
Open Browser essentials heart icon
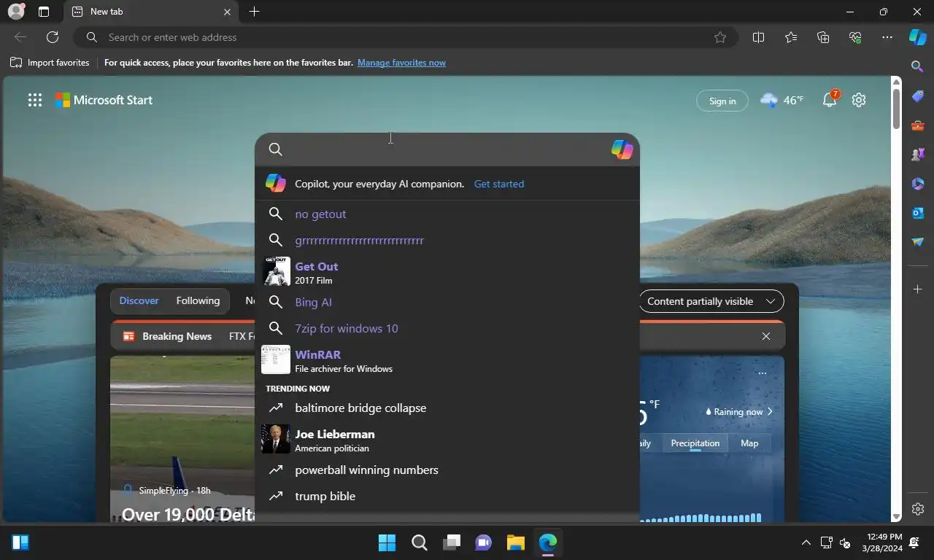click(855, 37)
